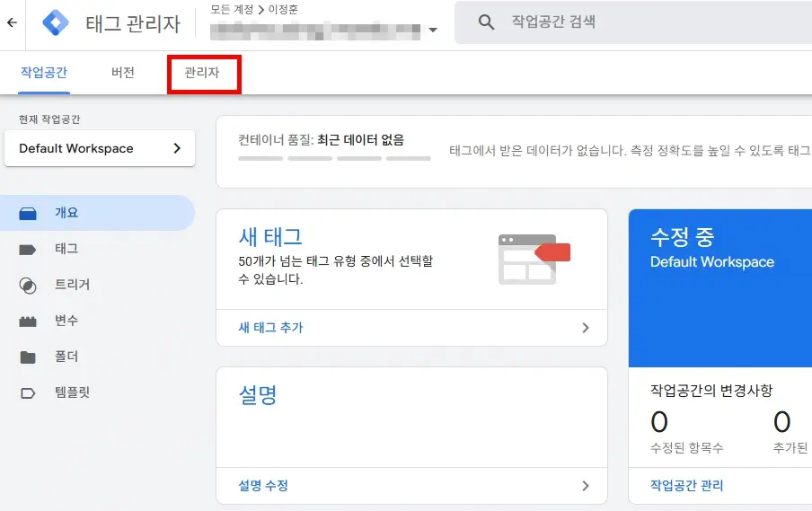Click the search magnifier icon

487,22
